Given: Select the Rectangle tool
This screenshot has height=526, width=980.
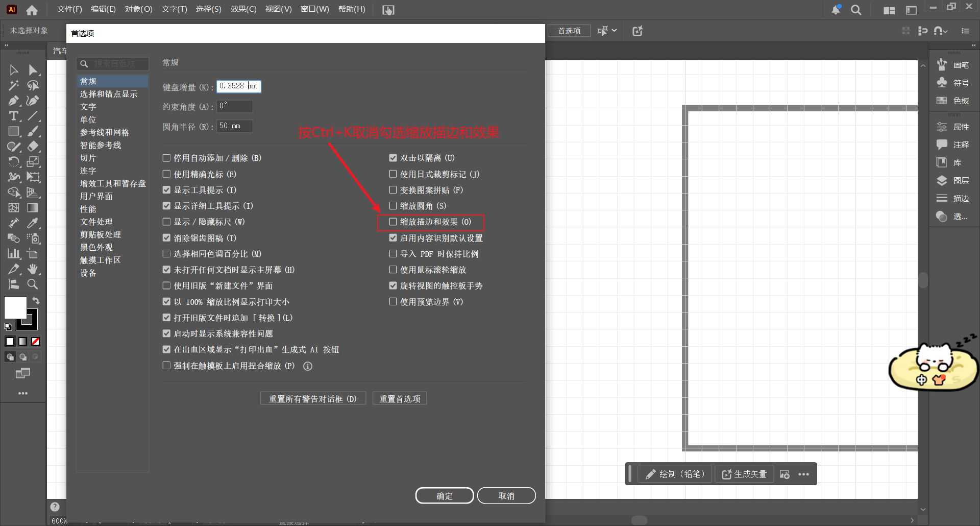Looking at the screenshot, I should tap(14, 131).
